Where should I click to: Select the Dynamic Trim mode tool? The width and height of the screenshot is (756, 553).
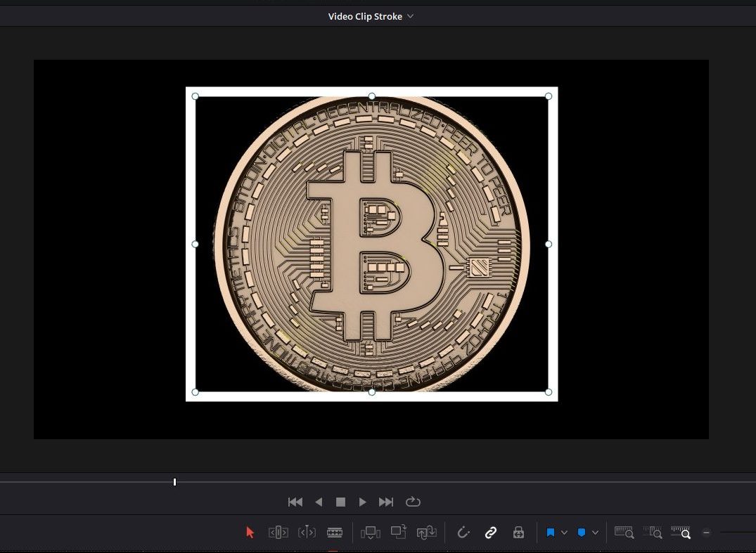[307, 532]
